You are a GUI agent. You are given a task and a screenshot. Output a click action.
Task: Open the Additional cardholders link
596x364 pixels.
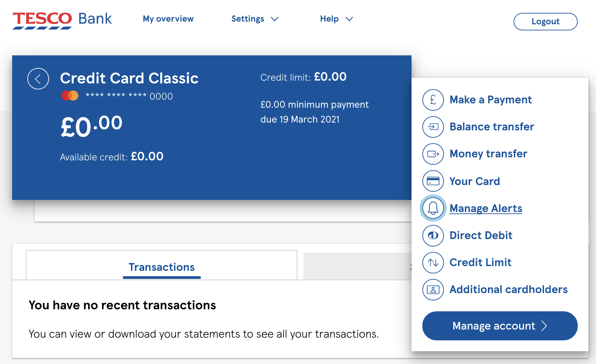point(508,289)
